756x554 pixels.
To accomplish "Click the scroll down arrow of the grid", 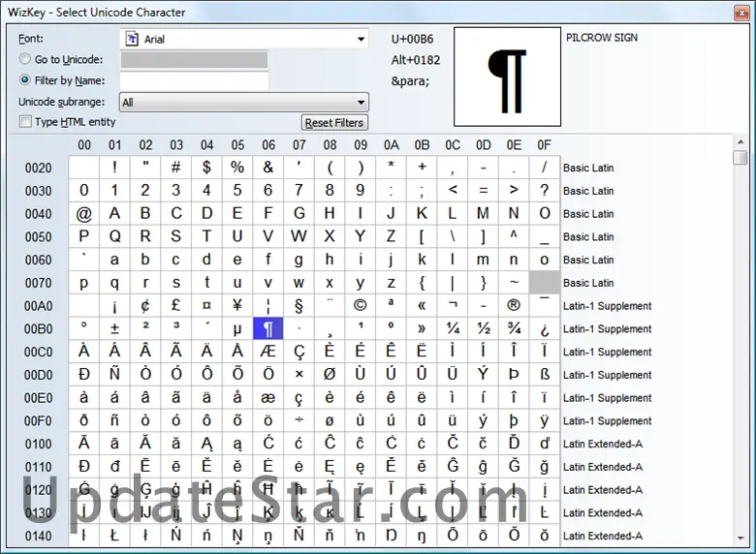I will tap(740, 539).
